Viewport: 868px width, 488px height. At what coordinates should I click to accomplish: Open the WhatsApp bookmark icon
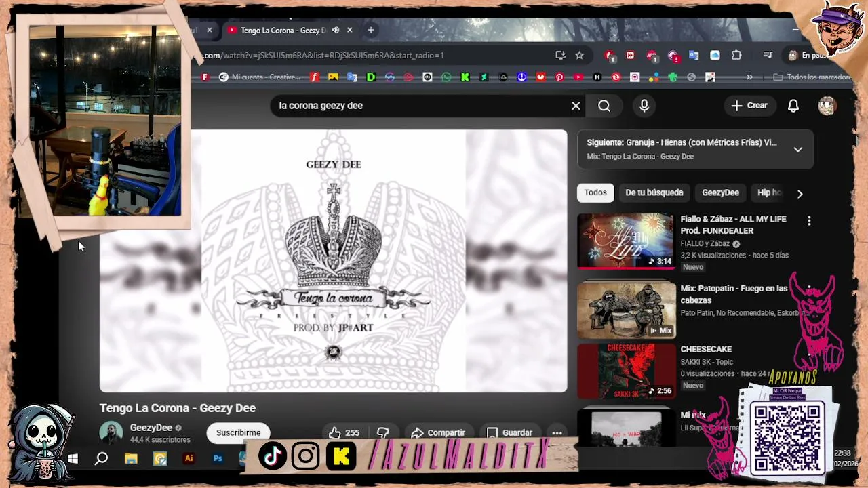tap(446, 77)
